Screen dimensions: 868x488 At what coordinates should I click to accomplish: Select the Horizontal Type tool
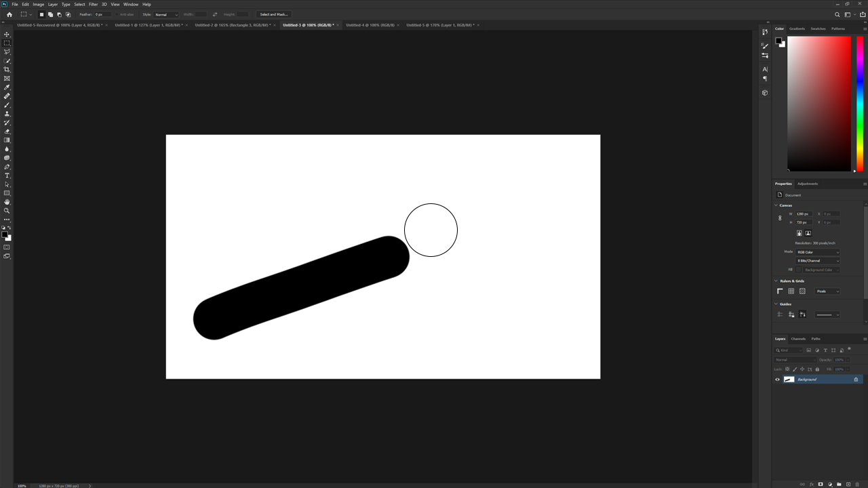(x=7, y=176)
